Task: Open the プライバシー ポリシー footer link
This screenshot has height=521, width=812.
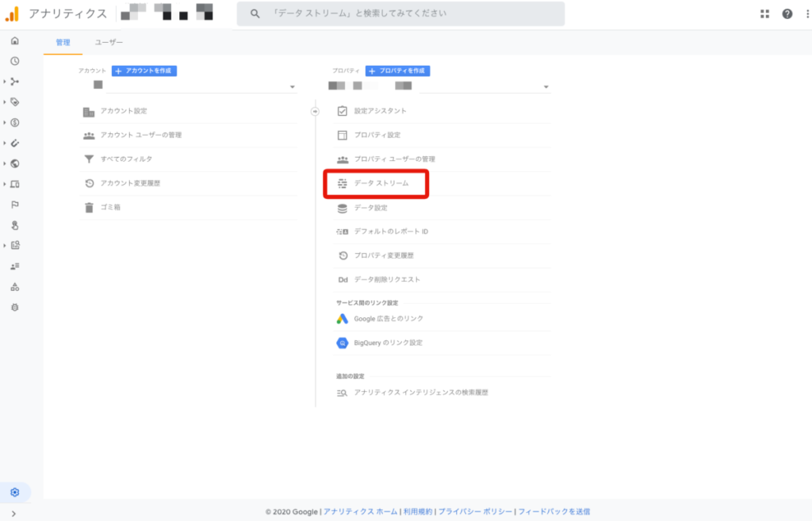Action: pyautogui.click(x=476, y=511)
